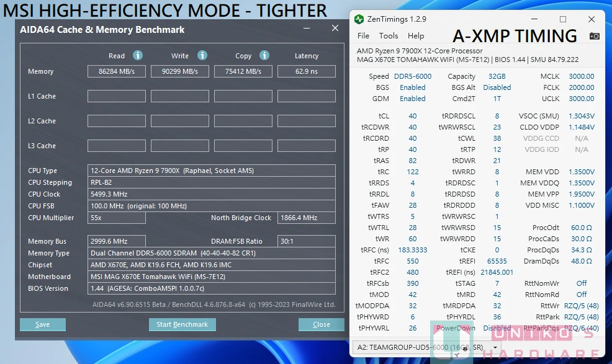Click the Motherboard field MSI MAG X670E Tomahawk
Viewport: 612px width, 364px height.
pos(212,276)
